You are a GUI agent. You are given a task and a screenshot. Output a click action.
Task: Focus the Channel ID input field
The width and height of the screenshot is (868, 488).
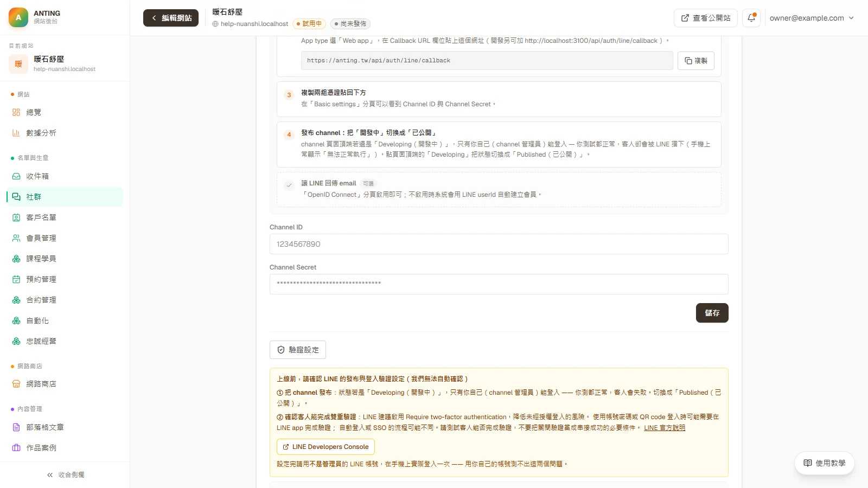tap(499, 244)
